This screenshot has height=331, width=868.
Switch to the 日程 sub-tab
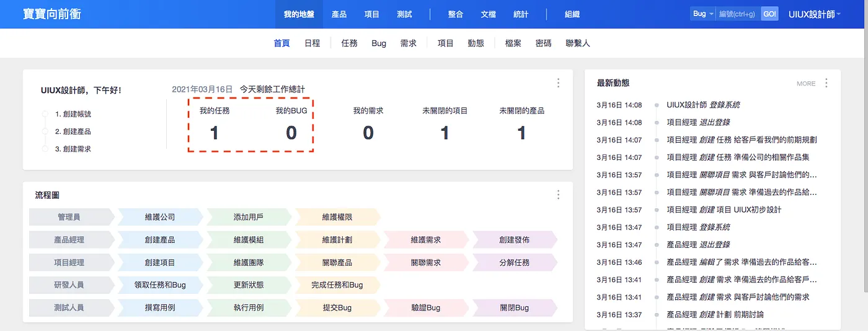pyautogui.click(x=312, y=43)
